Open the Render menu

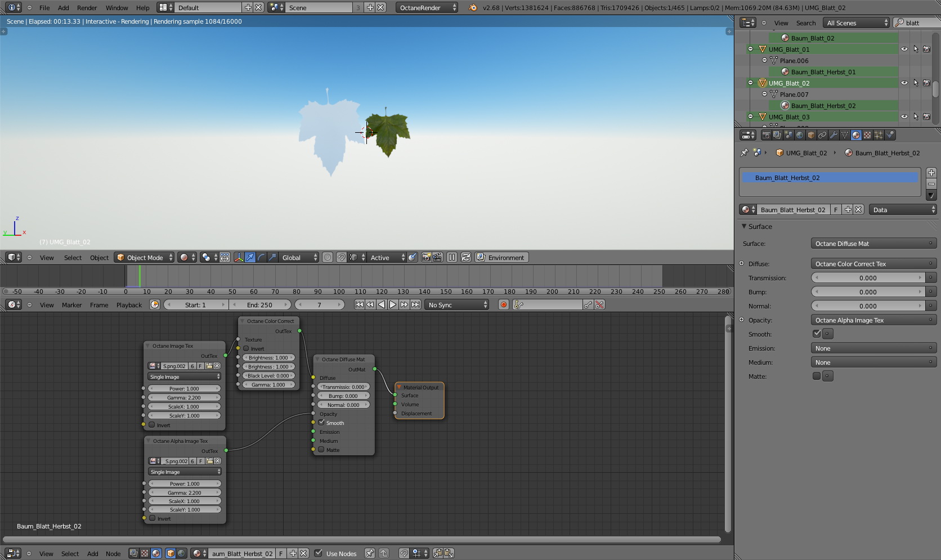click(x=87, y=8)
